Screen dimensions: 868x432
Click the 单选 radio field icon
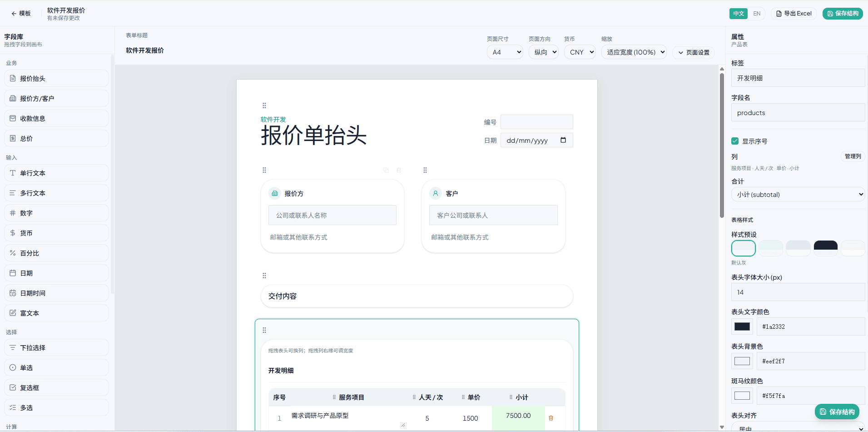coord(13,367)
